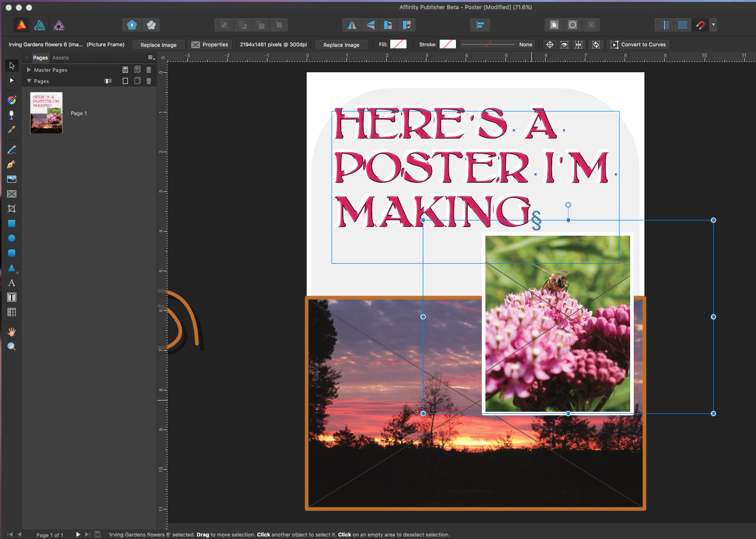The width and height of the screenshot is (756, 539).
Task: Select Page 1 thumbnail in Pages panel
Action: 46,113
